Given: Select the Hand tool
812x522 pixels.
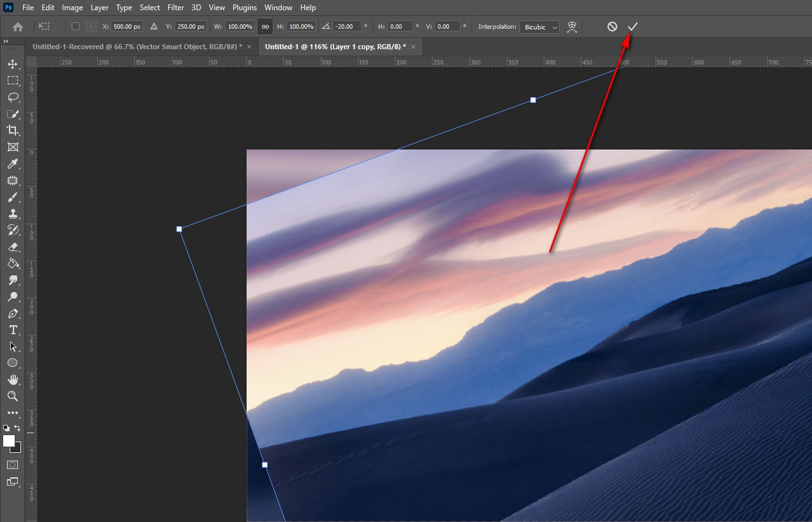Looking at the screenshot, I should pos(13,380).
